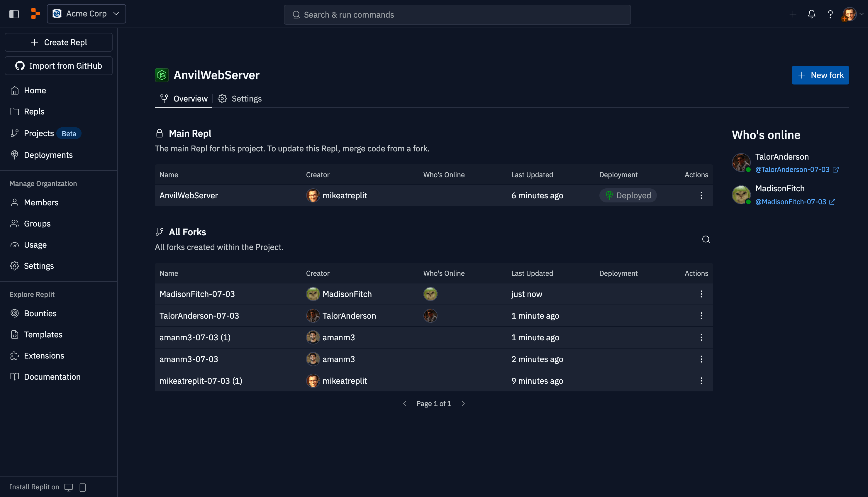Open the TalorAnderson-07-03 fork row name
Viewport: 868px width, 497px height.
[199, 316]
